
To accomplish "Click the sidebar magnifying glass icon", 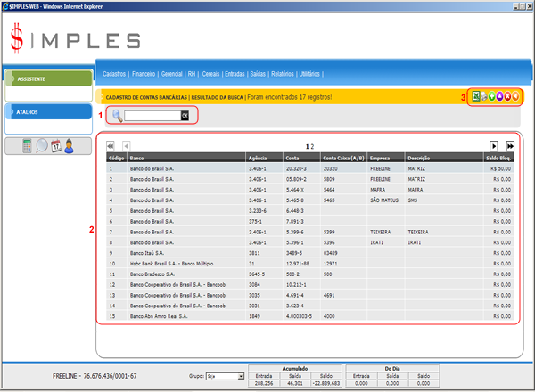I will pyautogui.click(x=42, y=146).
